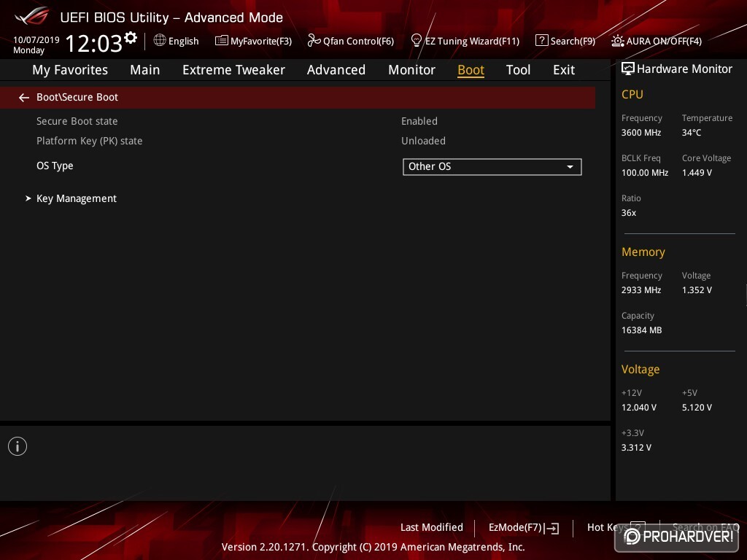
Task: Click the Boot\Secure Boot breadcrumb
Action: (77, 97)
